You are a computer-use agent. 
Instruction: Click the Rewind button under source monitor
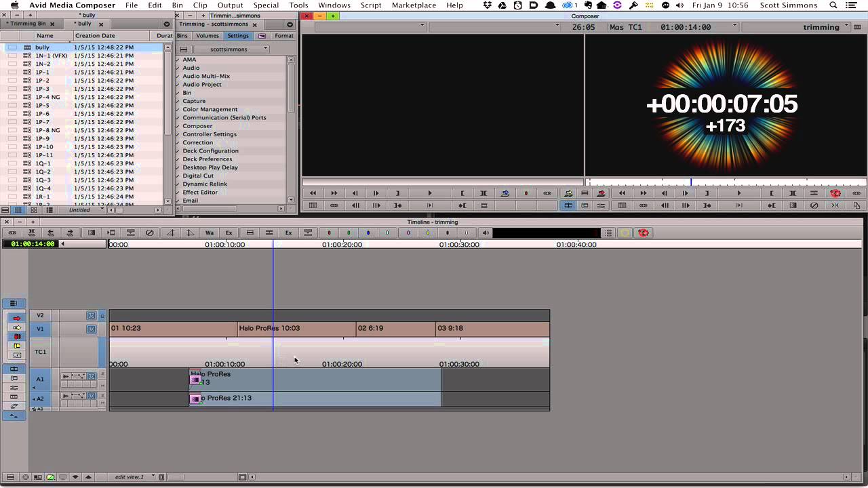pos(313,193)
